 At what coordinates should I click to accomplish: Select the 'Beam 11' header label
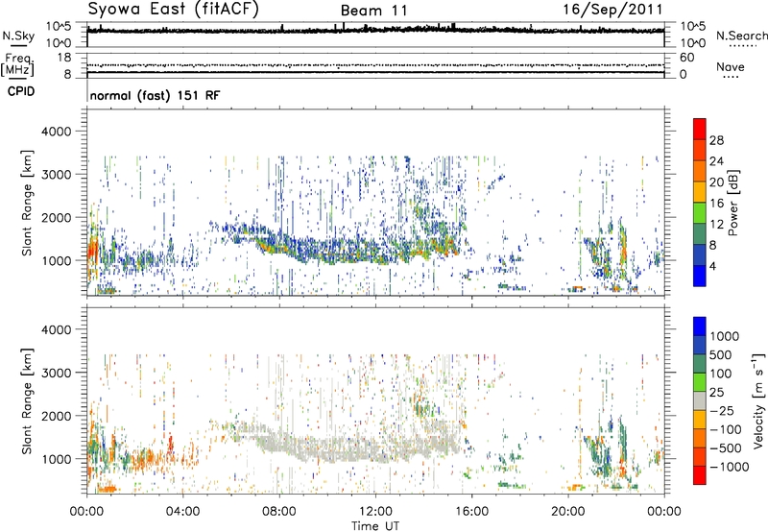pyautogui.click(x=374, y=11)
